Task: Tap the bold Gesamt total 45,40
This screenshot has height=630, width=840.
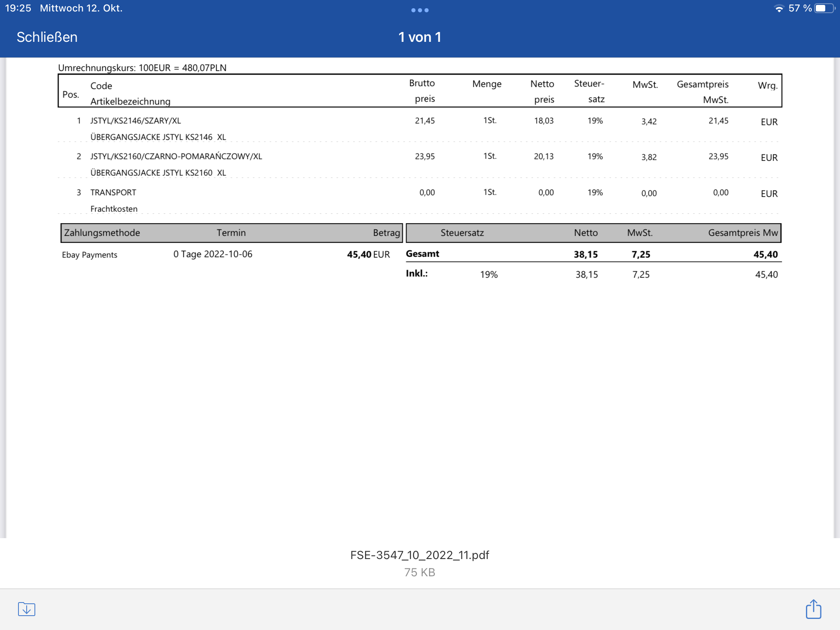Action: pos(765,254)
